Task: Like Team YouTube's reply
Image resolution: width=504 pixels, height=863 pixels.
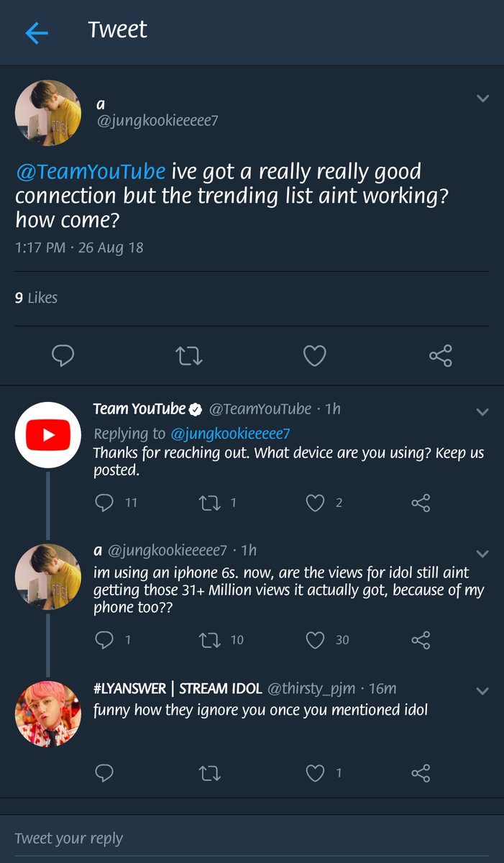Action: coord(315,503)
